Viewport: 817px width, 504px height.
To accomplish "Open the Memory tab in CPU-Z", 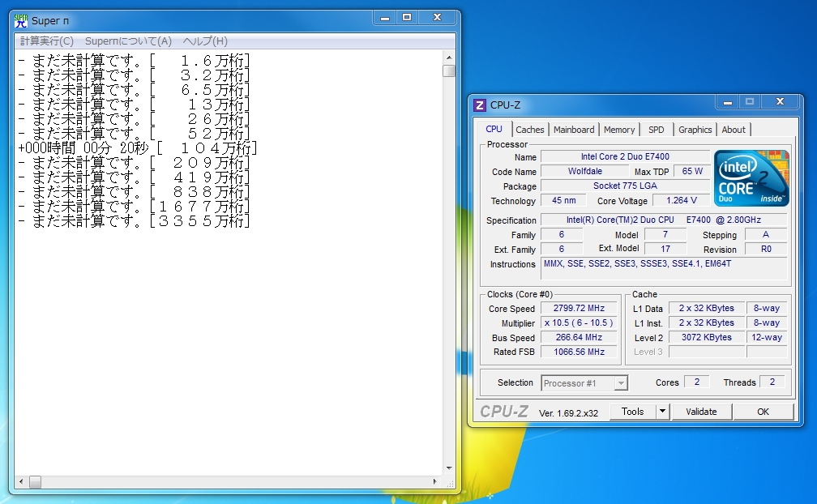I will [x=619, y=130].
